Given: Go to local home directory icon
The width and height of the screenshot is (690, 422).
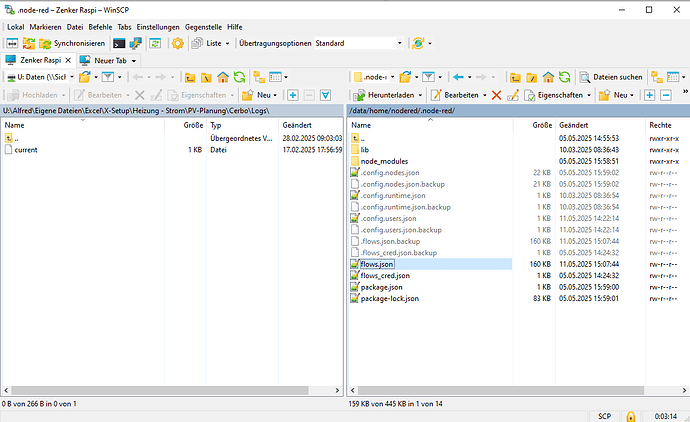Looking at the screenshot, I should 223,77.
